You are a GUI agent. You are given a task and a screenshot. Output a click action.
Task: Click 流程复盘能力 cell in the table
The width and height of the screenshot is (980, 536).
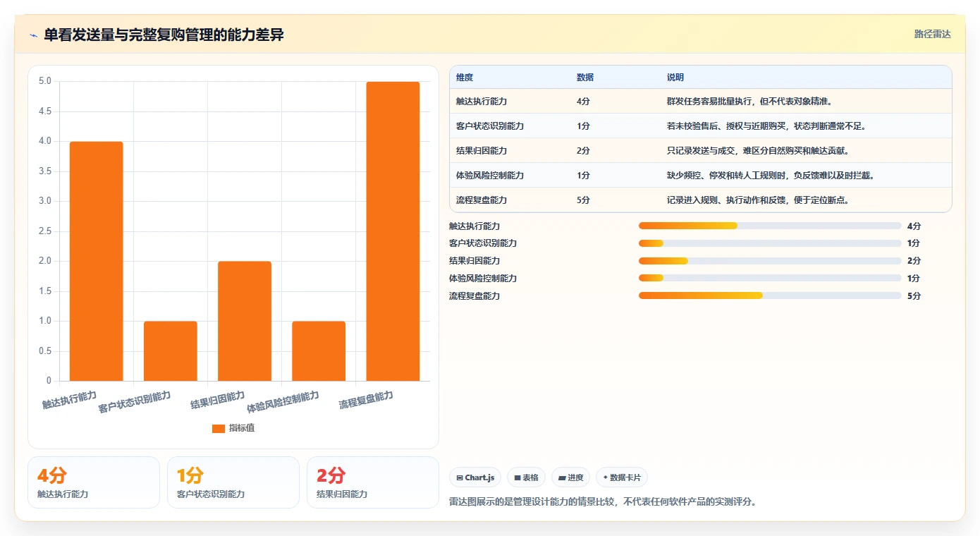(x=482, y=200)
